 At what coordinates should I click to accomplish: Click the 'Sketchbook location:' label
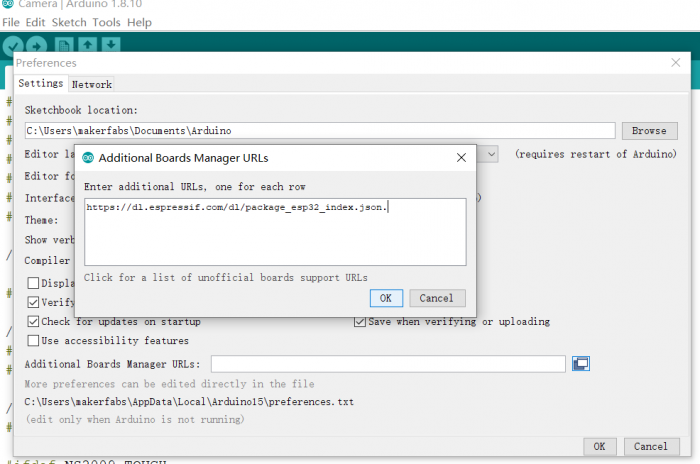(x=81, y=110)
